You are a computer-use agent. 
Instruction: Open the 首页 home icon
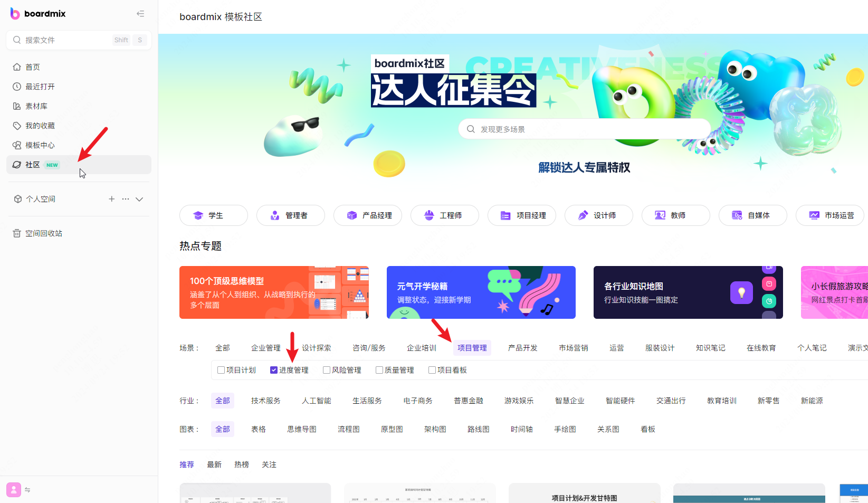17,67
